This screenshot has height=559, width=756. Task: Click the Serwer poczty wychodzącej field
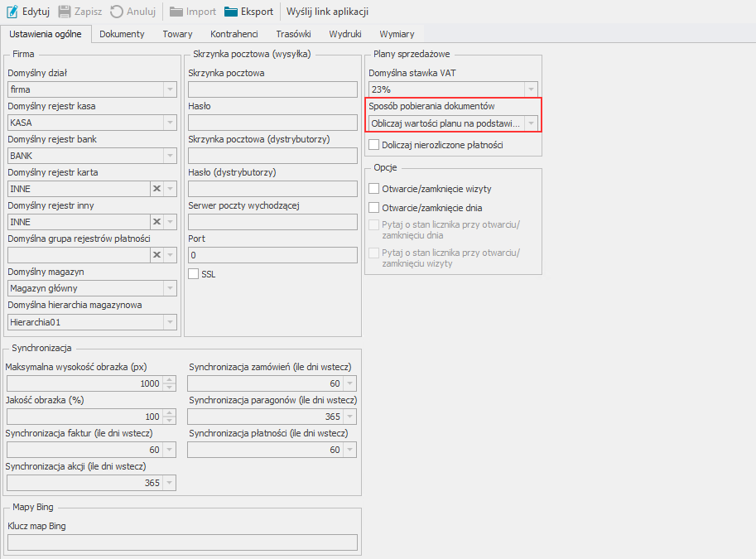(272, 222)
